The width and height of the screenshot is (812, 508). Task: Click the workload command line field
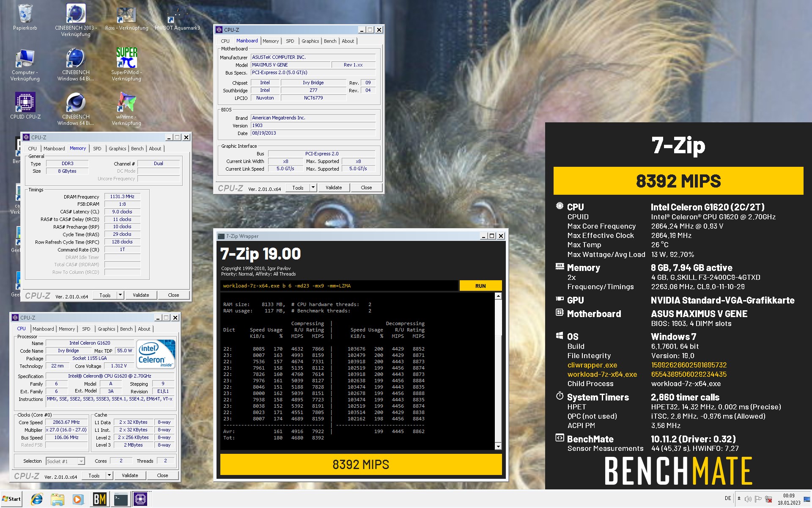click(339, 286)
